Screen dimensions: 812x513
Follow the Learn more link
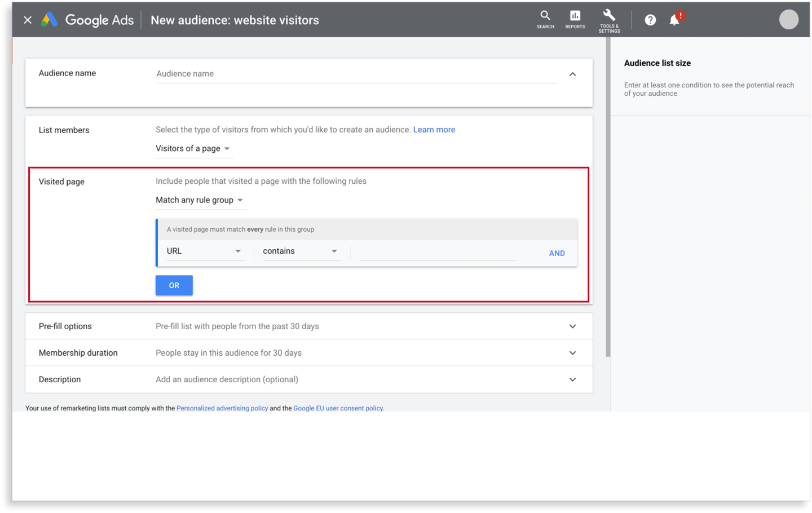[434, 130]
